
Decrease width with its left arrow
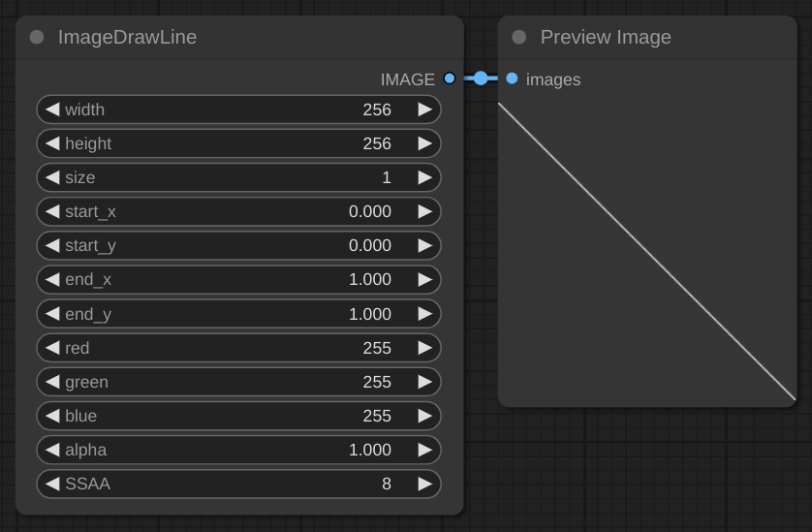point(52,110)
